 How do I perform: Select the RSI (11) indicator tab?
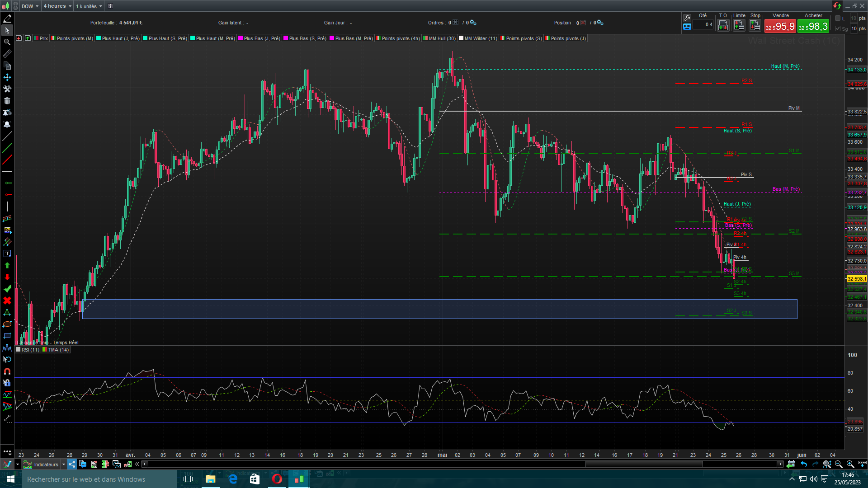[x=30, y=350]
